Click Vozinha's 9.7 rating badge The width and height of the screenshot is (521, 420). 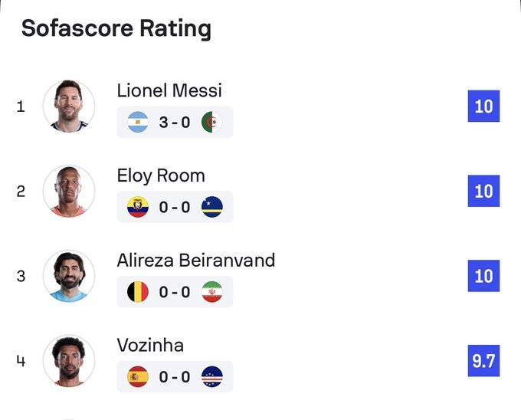[483, 361]
